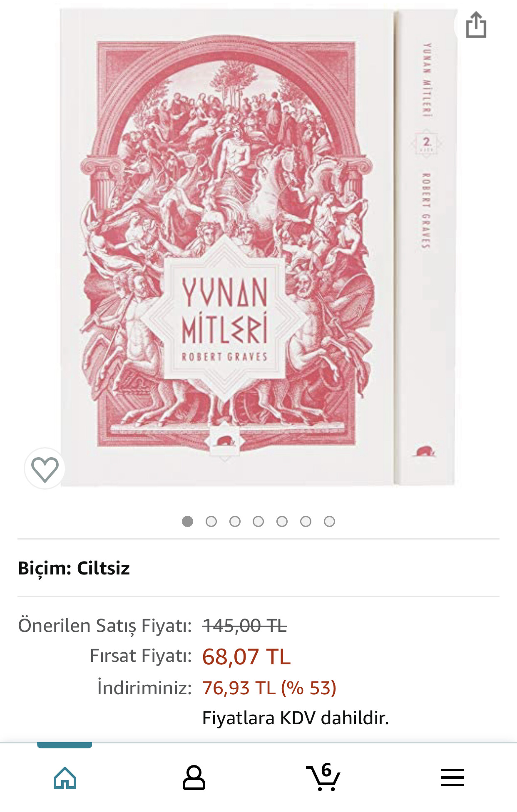Tap the Yunan Mitleri book cover image
517x812 pixels.
click(x=227, y=247)
